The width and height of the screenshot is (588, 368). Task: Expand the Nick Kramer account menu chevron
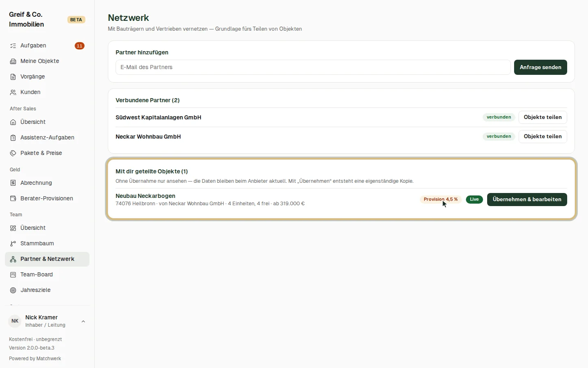click(x=83, y=321)
